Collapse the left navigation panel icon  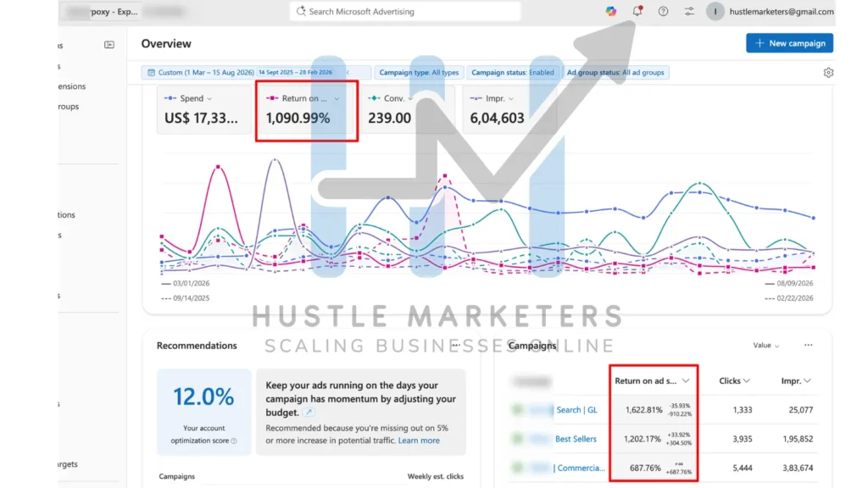tap(109, 45)
